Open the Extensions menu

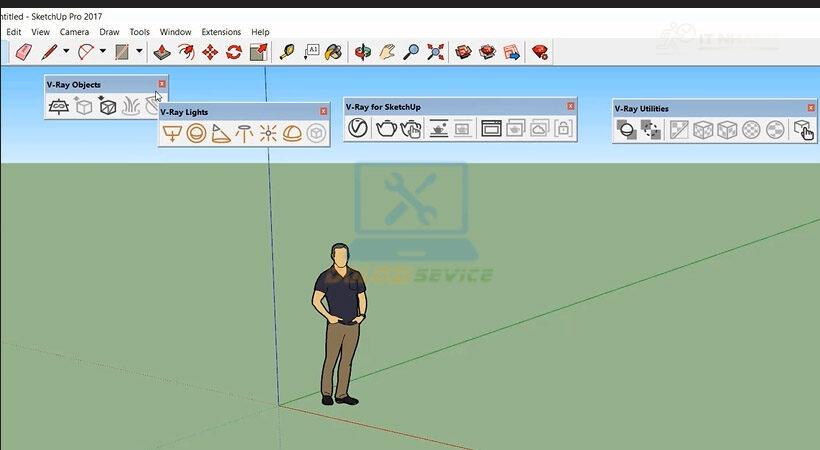point(221,32)
